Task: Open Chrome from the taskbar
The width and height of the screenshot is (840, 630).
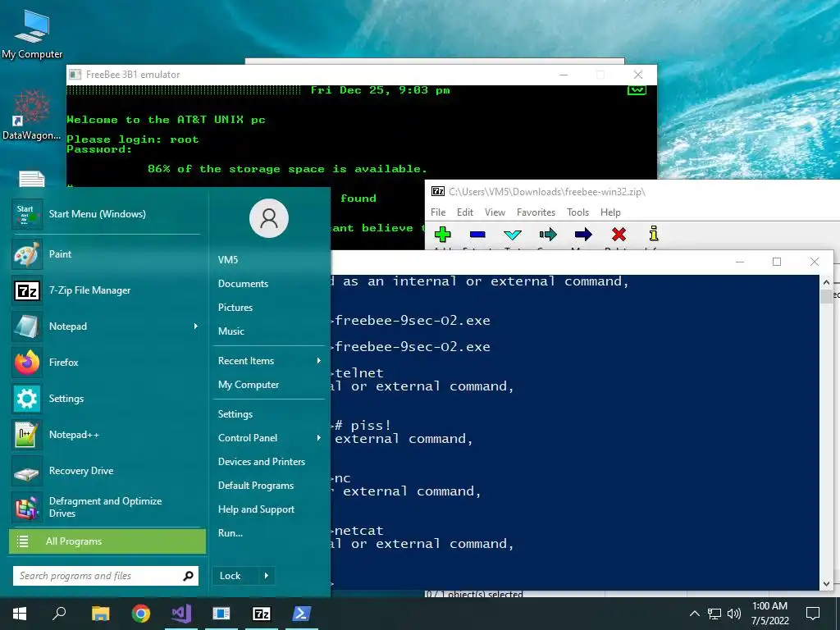Action: (141, 614)
